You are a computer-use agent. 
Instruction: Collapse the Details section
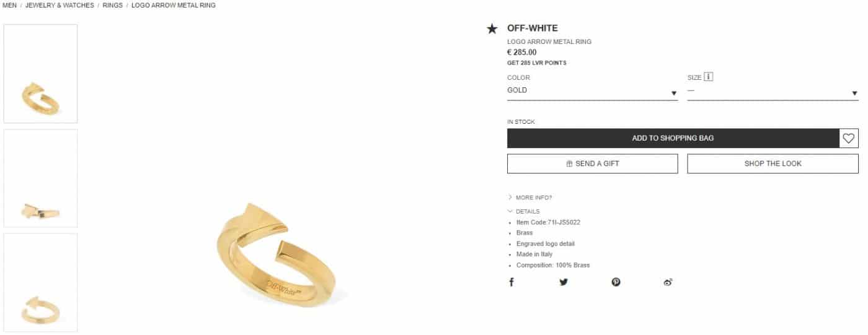pos(524,212)
